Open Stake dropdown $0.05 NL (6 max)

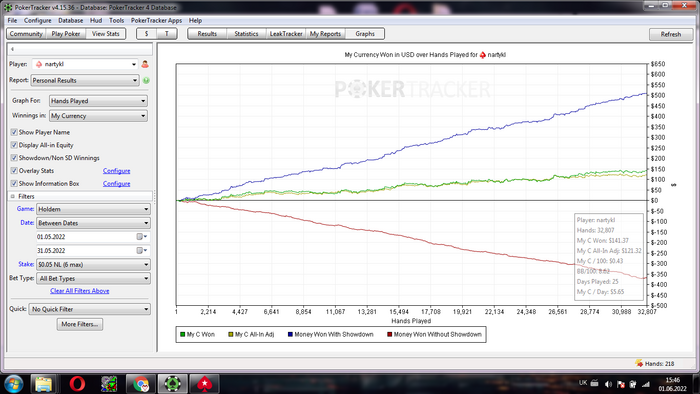point(93,264)
